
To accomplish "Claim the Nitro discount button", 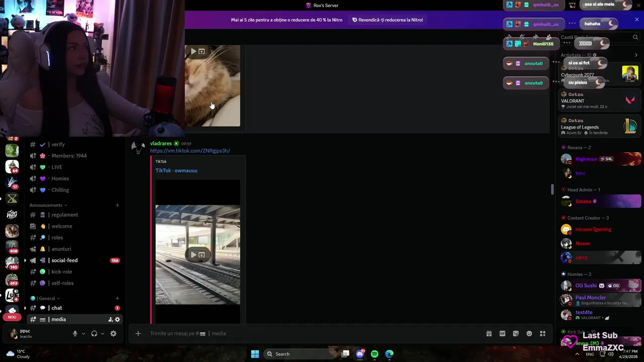I will click(387, 20).
